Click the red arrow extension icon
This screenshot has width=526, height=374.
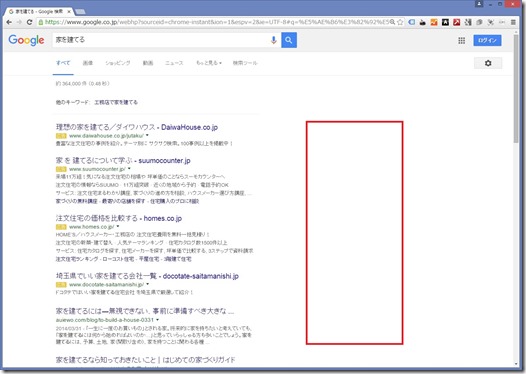click(457, 22)
